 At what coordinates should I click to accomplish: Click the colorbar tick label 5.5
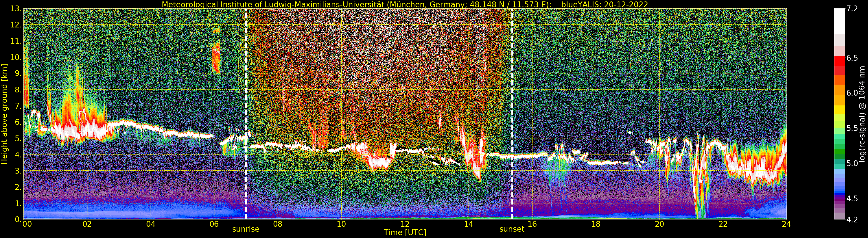pos(852,128)
